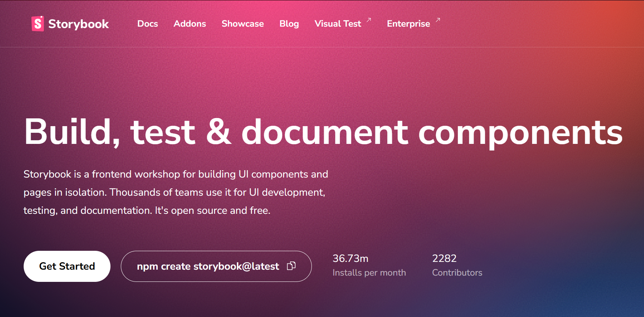Click the 36.73m installs figure
Image resolution: width=644 pixels, height=317 pixels.
click(350, 258)
